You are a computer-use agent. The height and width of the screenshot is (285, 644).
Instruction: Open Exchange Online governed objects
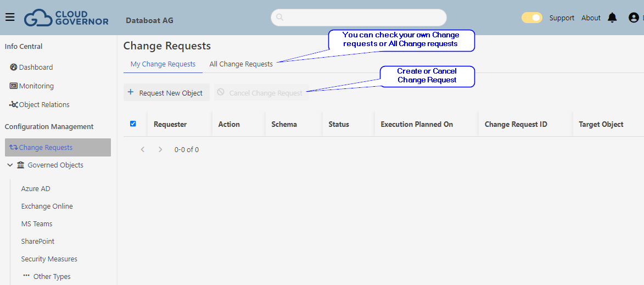pyautogui.click(x=47, y=206)
